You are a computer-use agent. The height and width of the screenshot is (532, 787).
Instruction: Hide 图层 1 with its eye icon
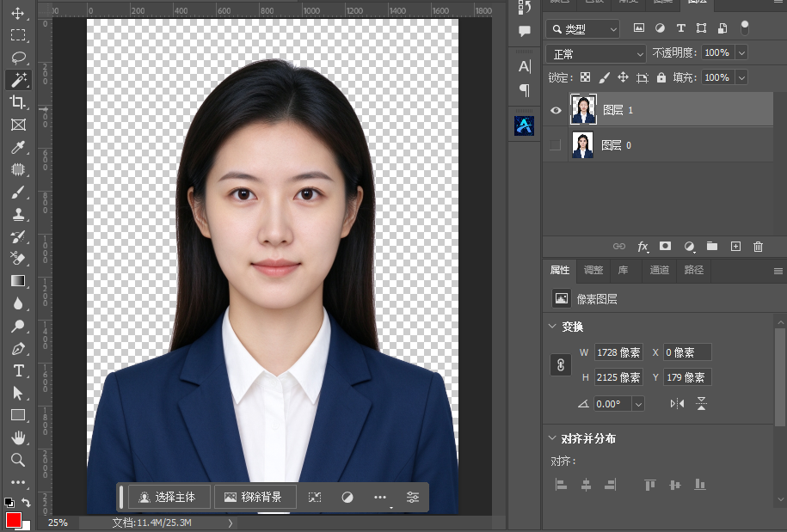click(x=556, y=110)
